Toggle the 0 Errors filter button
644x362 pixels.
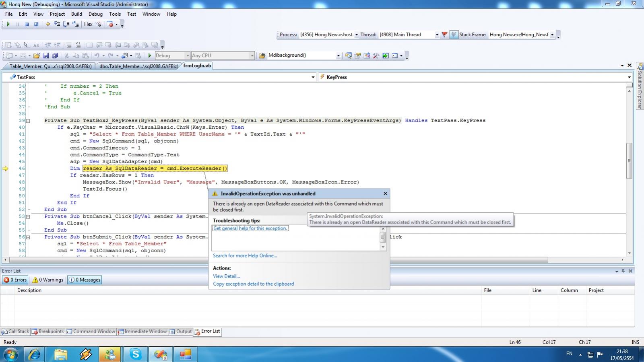15,280
